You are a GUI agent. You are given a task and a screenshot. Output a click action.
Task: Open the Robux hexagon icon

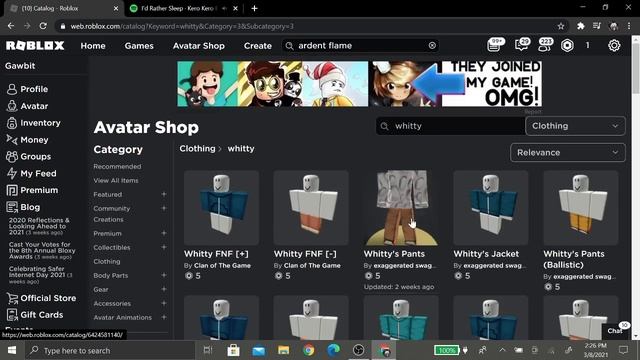click(x=567, y=45)
